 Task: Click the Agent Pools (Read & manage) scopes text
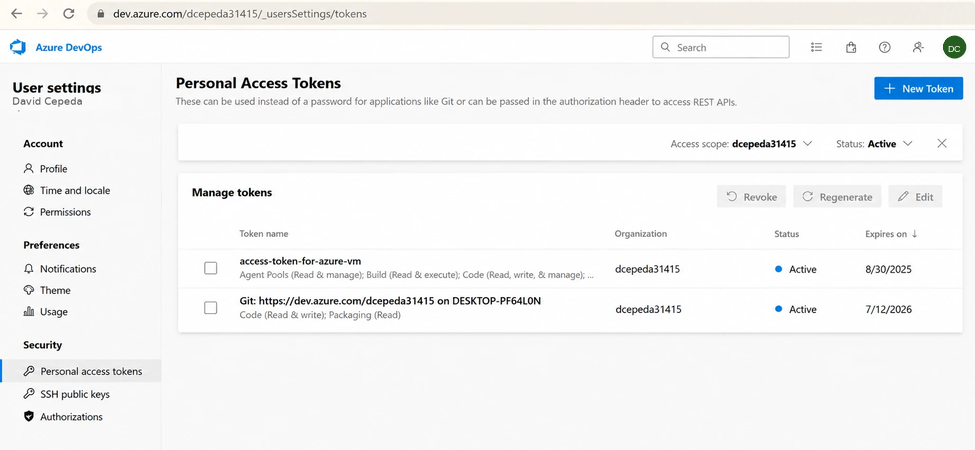[x=417, y=275]
